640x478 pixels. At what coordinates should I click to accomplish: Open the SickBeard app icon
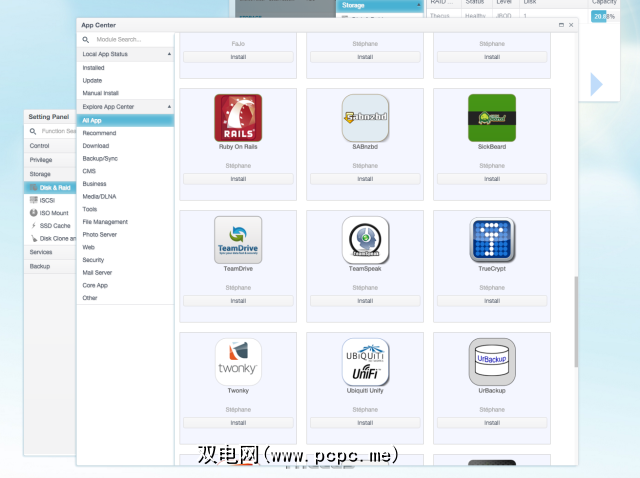coord(492,118)
